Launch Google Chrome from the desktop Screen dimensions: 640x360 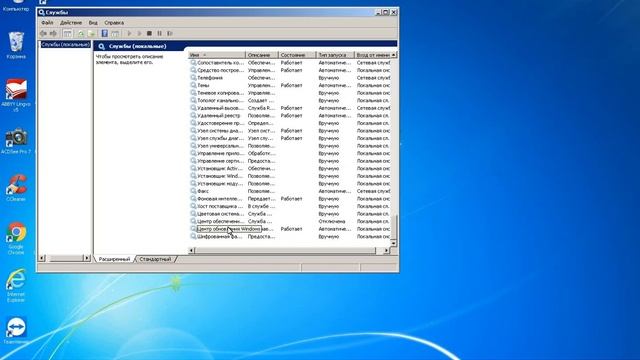coord(16,238)
